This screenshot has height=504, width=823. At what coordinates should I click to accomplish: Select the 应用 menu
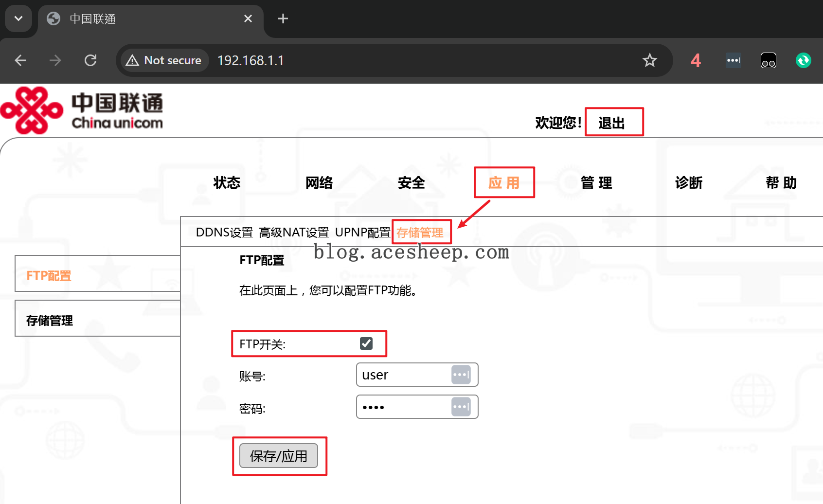click(x=504, y=182)
